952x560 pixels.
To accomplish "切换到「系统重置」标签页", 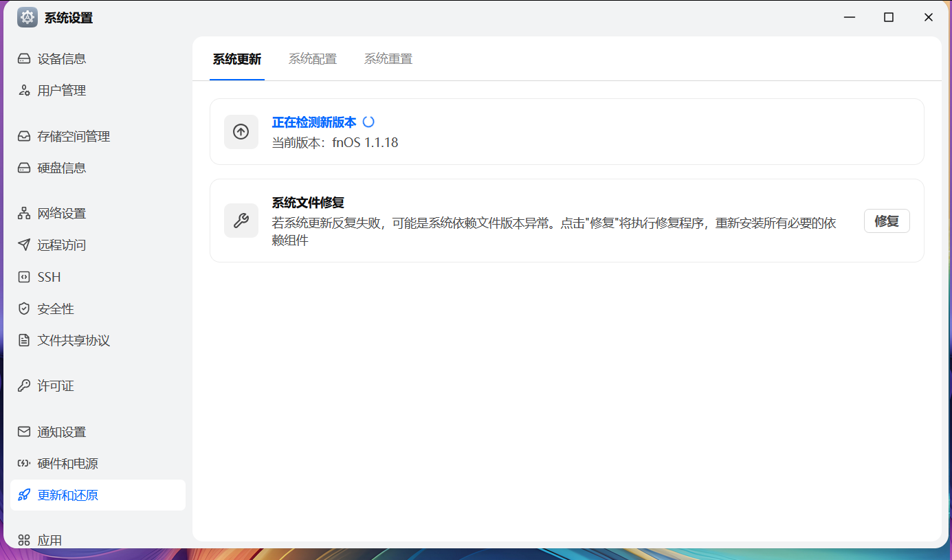I will pyautogui.click(x=388, y=59).
